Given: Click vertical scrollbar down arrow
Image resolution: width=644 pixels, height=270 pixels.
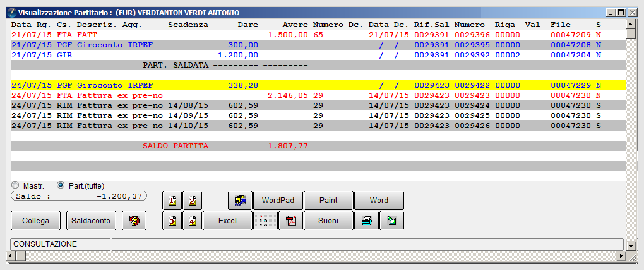Looking at the screenshot, I should coord(631,246).
